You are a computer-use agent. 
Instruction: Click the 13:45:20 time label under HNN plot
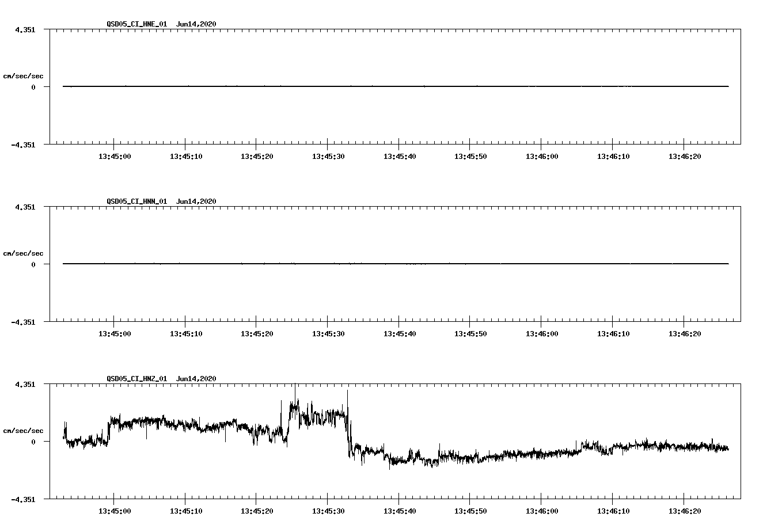(257, 334)
